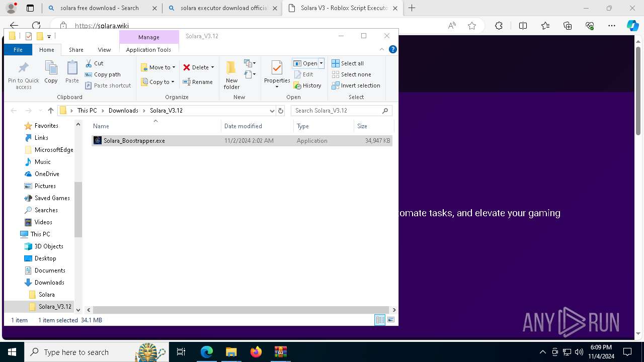Show file History
The height and width of the screenshot is (362, 644).
[x=307, y=85]
